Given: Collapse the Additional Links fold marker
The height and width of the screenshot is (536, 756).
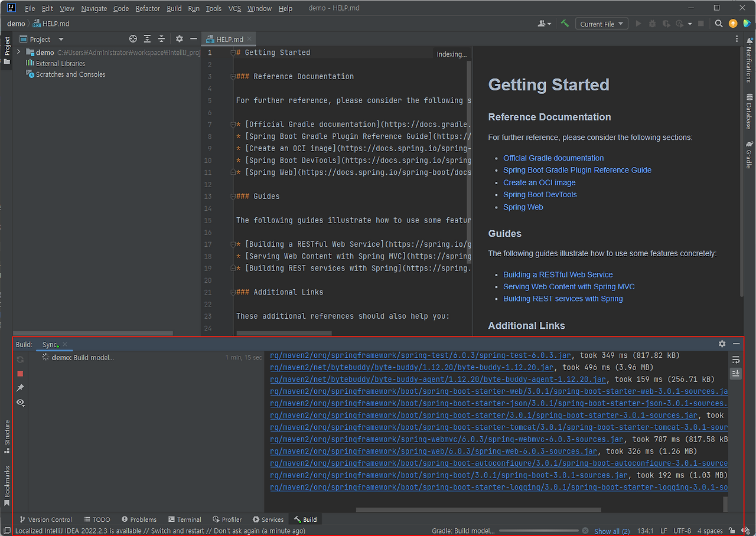Looking at the screenshot, I should point(233,292).
